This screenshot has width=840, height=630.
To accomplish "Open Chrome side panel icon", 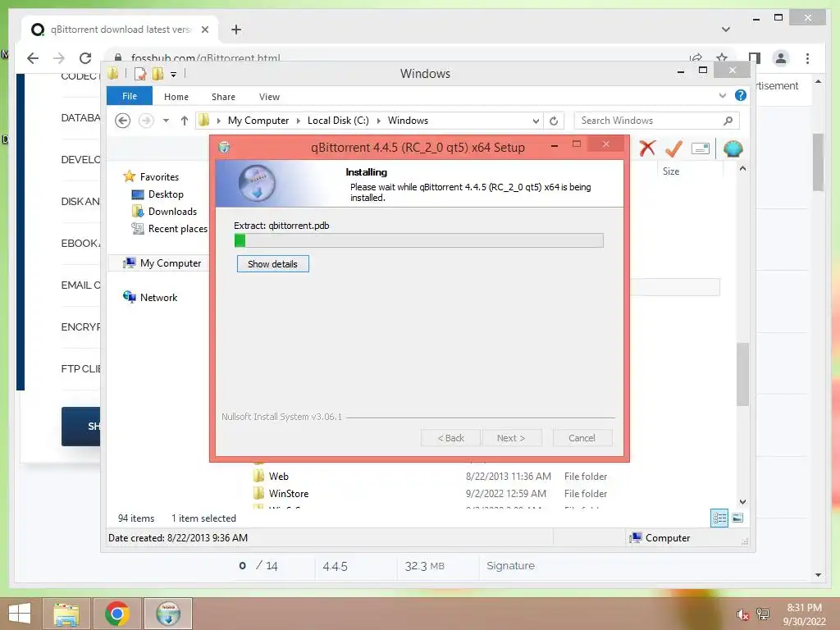I will [755, 58].
